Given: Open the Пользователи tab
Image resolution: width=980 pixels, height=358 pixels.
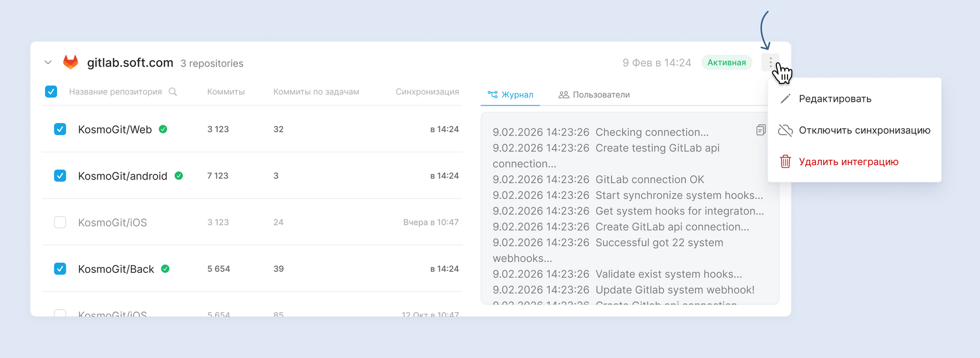Looking at the screenshot, I should [594, 94].
